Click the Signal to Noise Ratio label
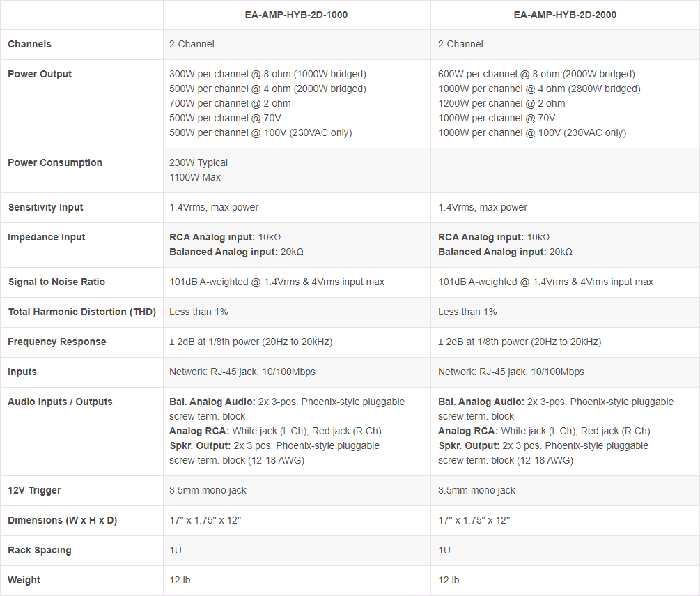700x596 pixels. pos(56,282)
